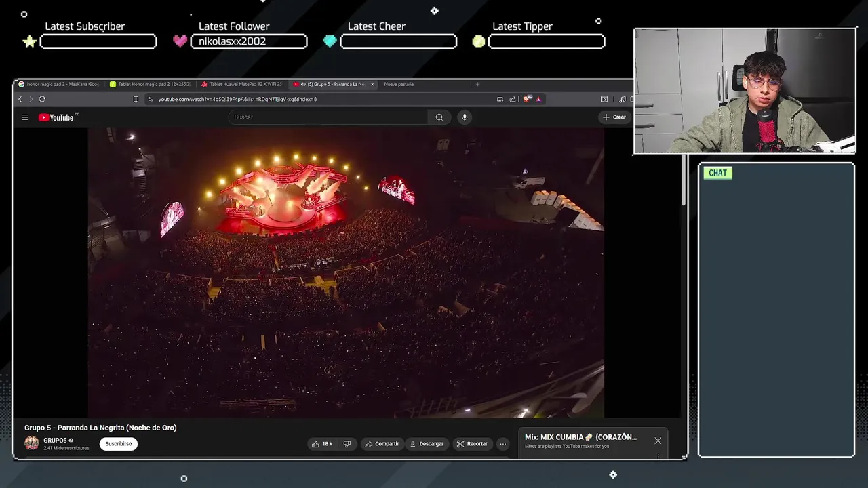Switch to the Tablet Huawei MatePad 12 X tab
Viewport: 868px width, 488px height.
click(242, 84)
